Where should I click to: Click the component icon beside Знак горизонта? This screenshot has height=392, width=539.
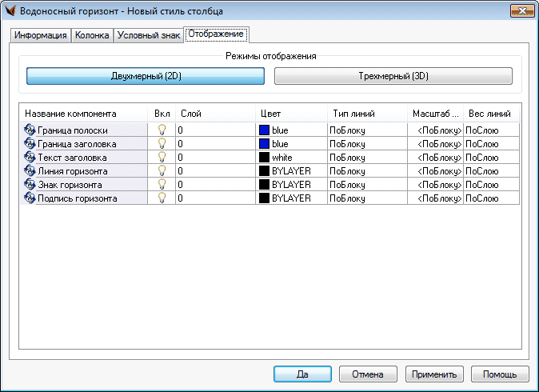point(30,184)
